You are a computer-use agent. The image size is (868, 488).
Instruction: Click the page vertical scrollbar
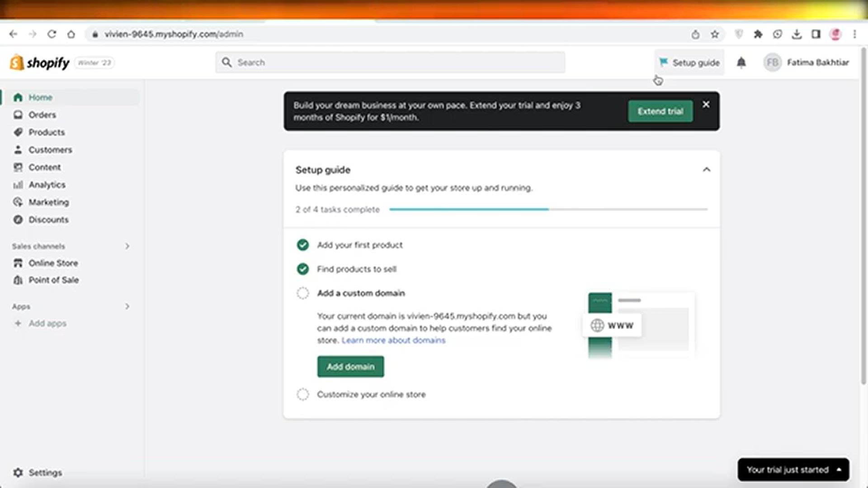(x=863, y=217)
